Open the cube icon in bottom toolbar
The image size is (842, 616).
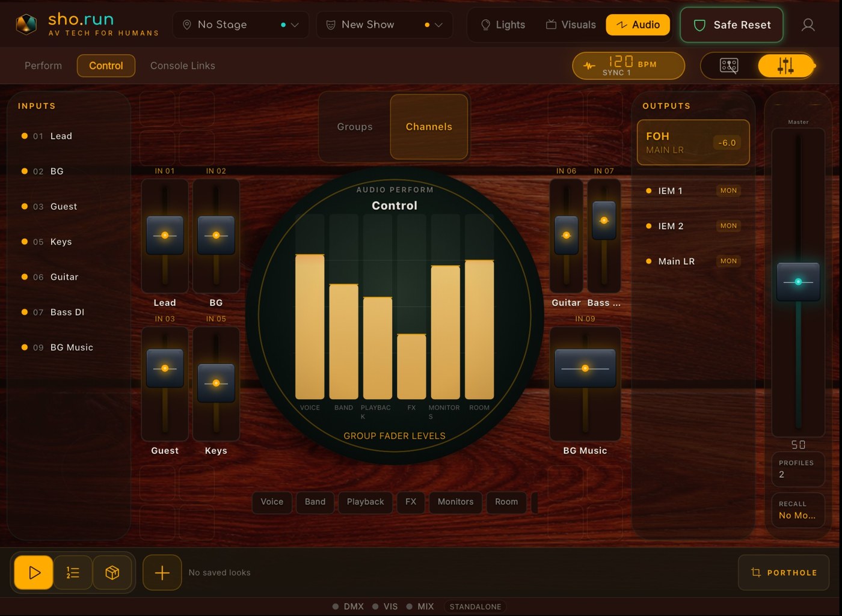(x=112, y=572)
